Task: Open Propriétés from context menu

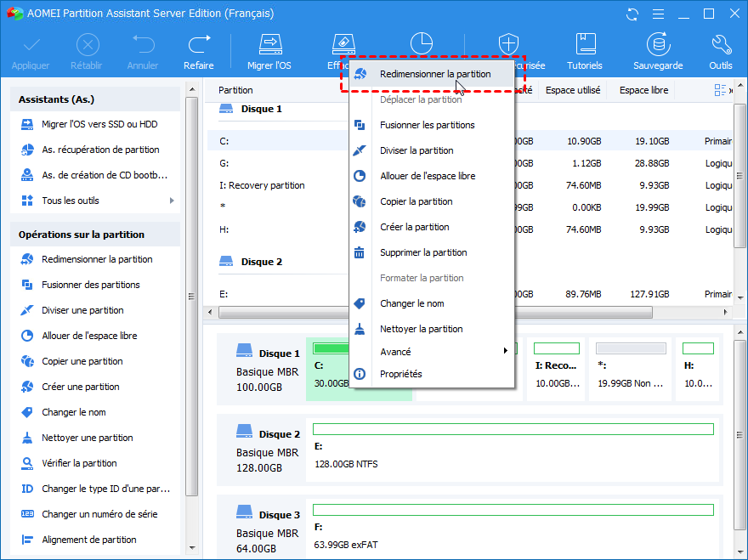Action: tap(432, 374)
